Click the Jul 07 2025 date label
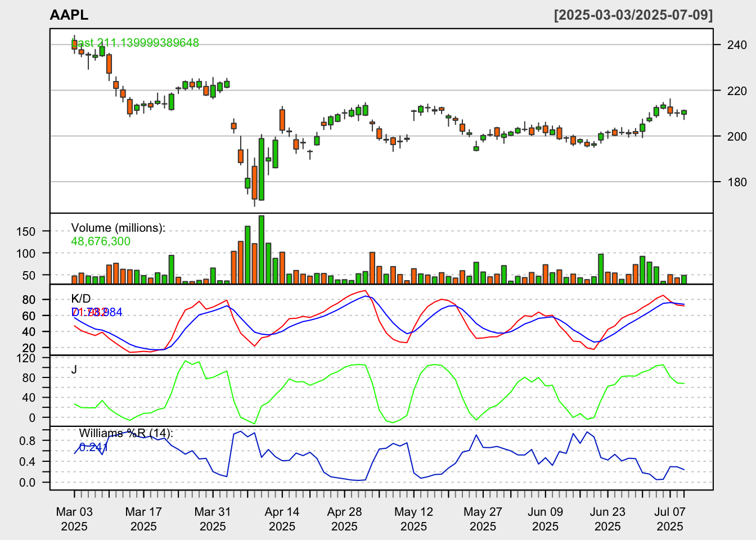756x540 pixels. click(x=670, y=519)
